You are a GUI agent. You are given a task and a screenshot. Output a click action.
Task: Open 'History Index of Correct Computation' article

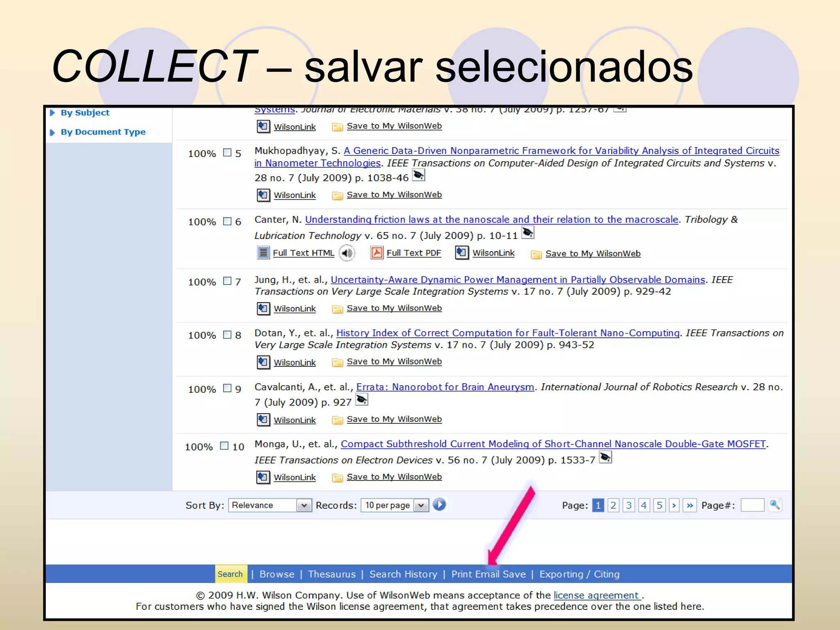(508, 333)
